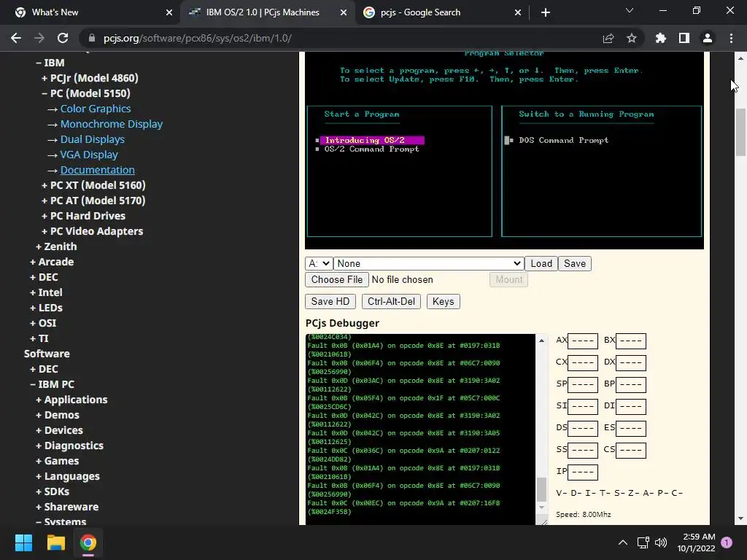Switch to the pcjs - Google Search tab

click(x=421, y=12)
